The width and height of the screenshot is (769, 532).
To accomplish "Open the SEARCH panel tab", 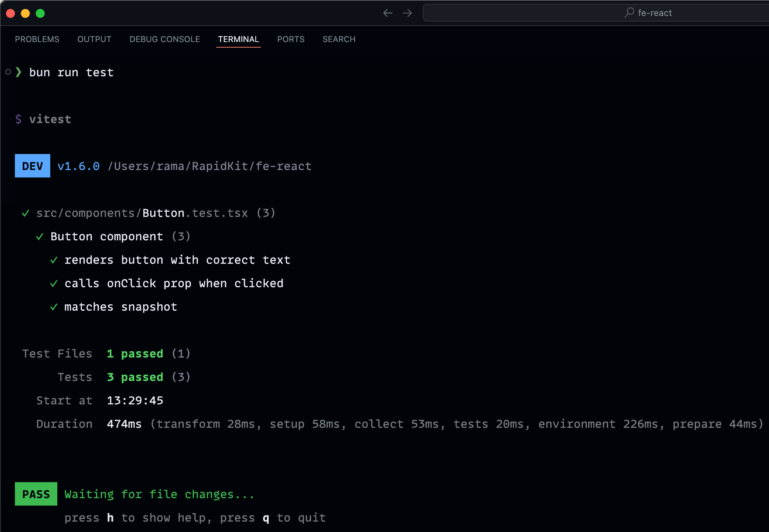I will click(339, 39).
